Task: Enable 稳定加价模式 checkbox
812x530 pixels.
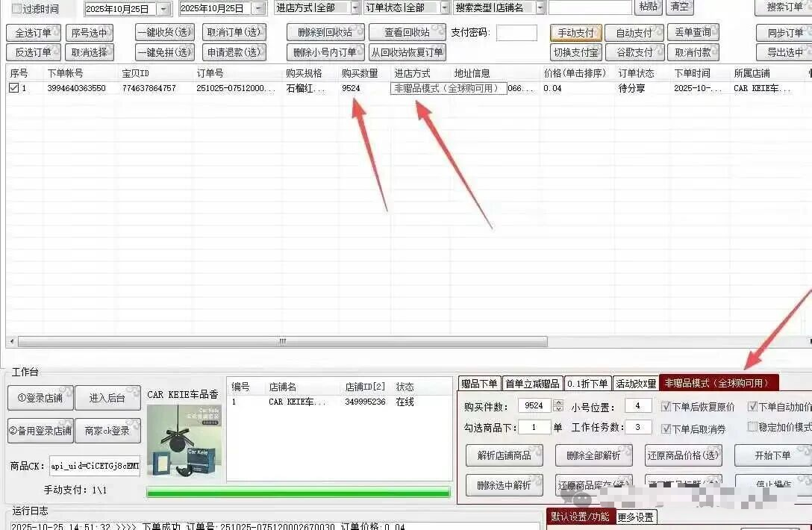Action: (x=752, y=427)
